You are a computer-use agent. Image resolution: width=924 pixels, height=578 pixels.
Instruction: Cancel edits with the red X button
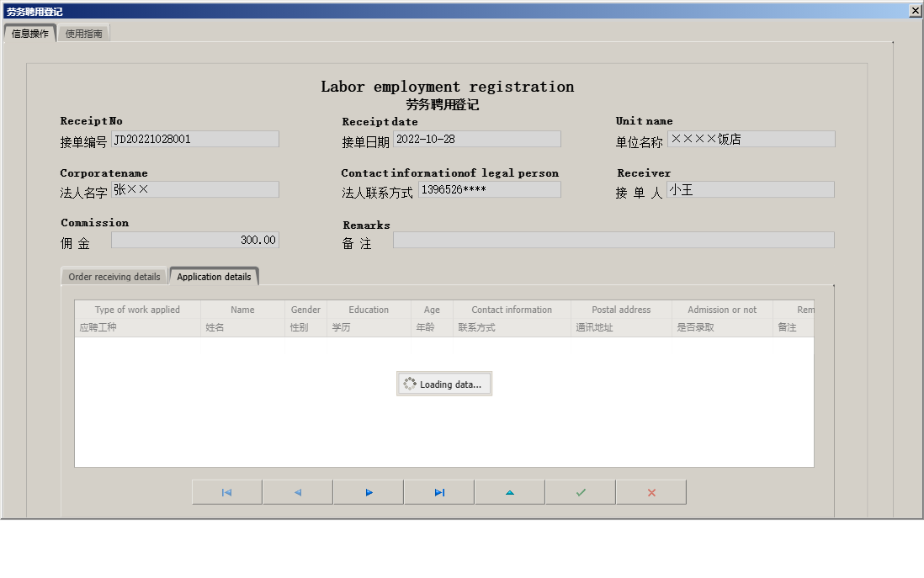(x=651, y=492)
